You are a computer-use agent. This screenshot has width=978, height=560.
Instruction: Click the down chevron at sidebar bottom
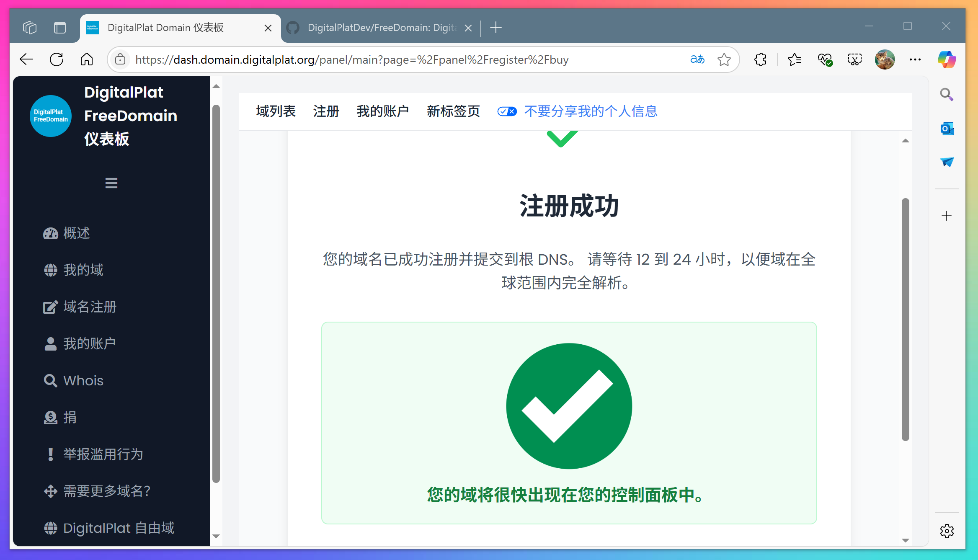click(x=216, y=536)
